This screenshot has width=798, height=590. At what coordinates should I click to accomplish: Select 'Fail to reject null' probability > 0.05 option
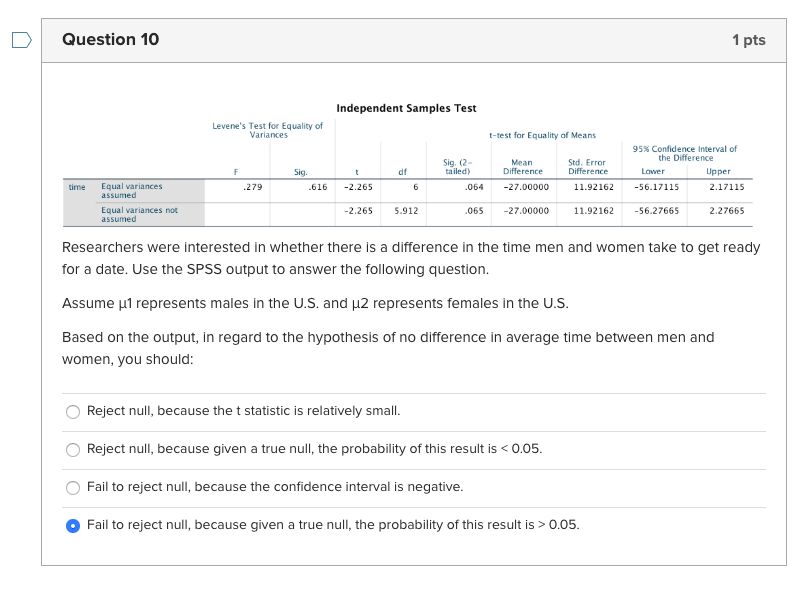73,526
